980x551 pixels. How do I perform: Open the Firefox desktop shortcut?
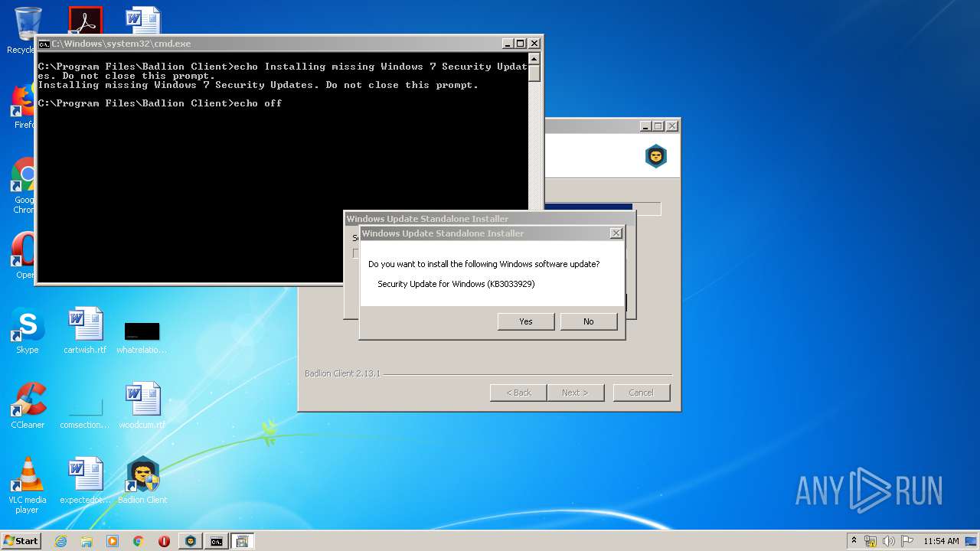[24, 106]
